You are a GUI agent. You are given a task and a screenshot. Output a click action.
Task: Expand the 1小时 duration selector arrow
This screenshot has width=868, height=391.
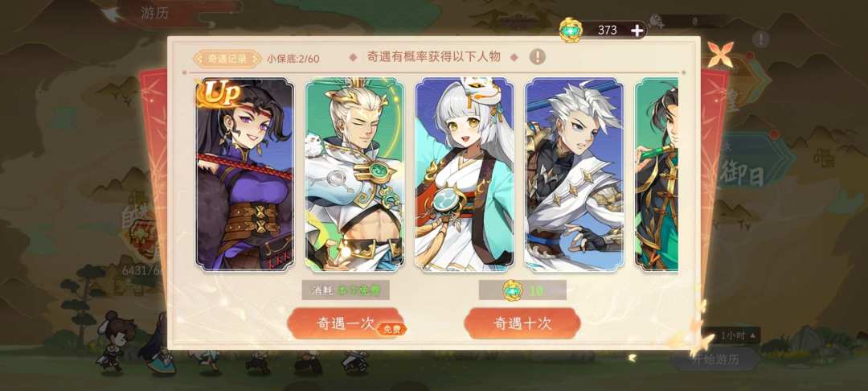pyautogui.click(x=753, y=335)
